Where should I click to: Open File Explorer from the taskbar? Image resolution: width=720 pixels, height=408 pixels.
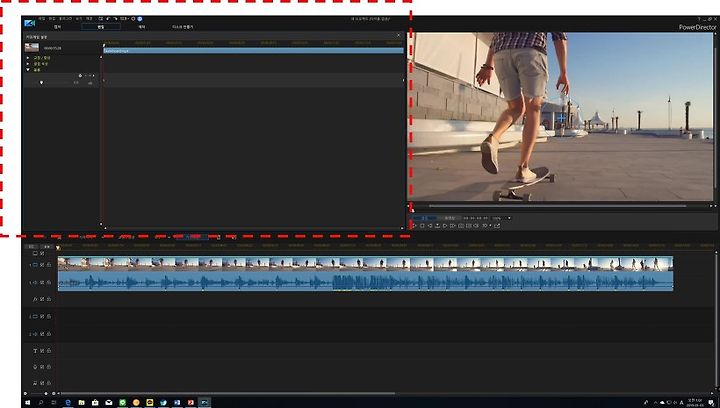[81, 402]
